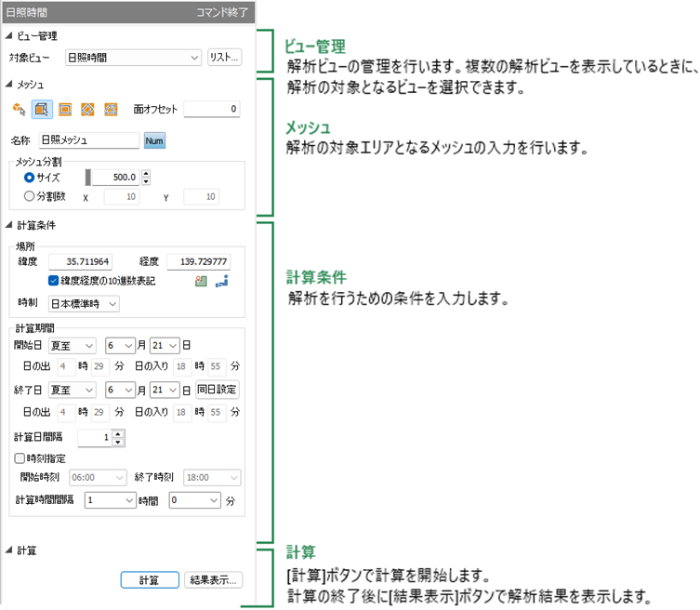Choose the polygon mesh input icon
The image size is (700, 610).
pos(111,109)
